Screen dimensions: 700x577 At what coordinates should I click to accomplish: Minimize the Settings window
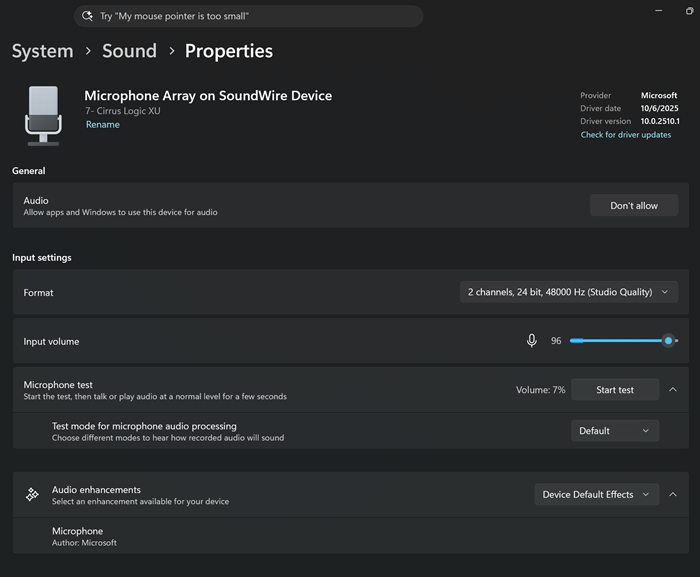(658, 11)
